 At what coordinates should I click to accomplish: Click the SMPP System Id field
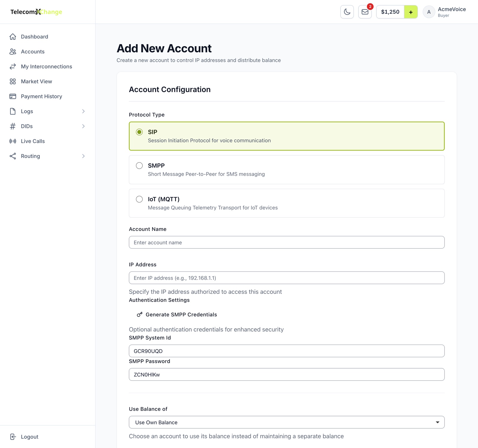tap(287, 351)
